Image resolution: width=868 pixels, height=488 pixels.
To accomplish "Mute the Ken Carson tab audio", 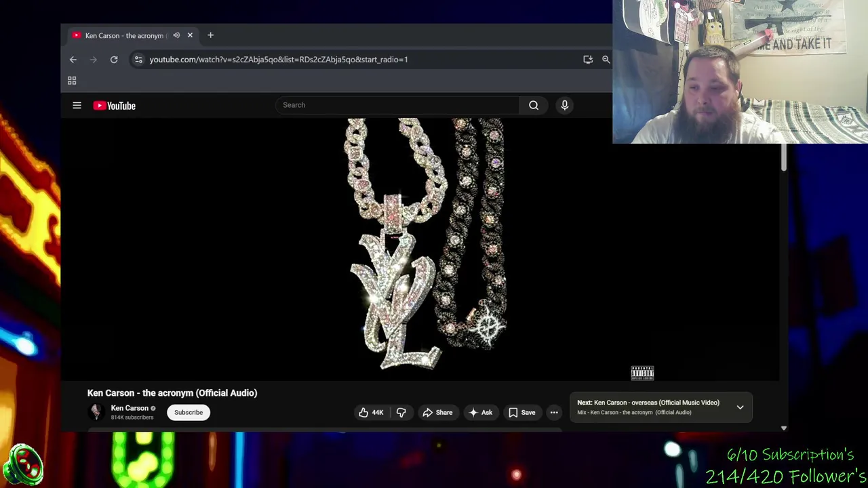I will point(176,35).
